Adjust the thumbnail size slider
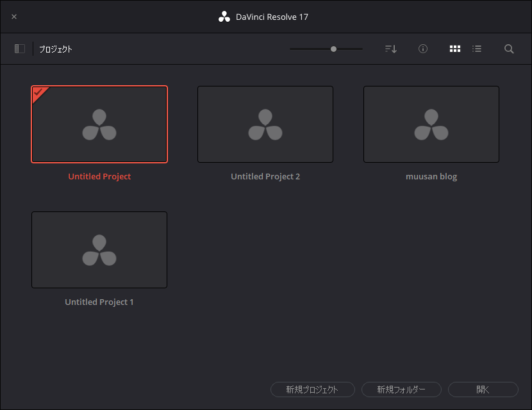The height and width of the screenshot is (410, 532). [333, 49]
